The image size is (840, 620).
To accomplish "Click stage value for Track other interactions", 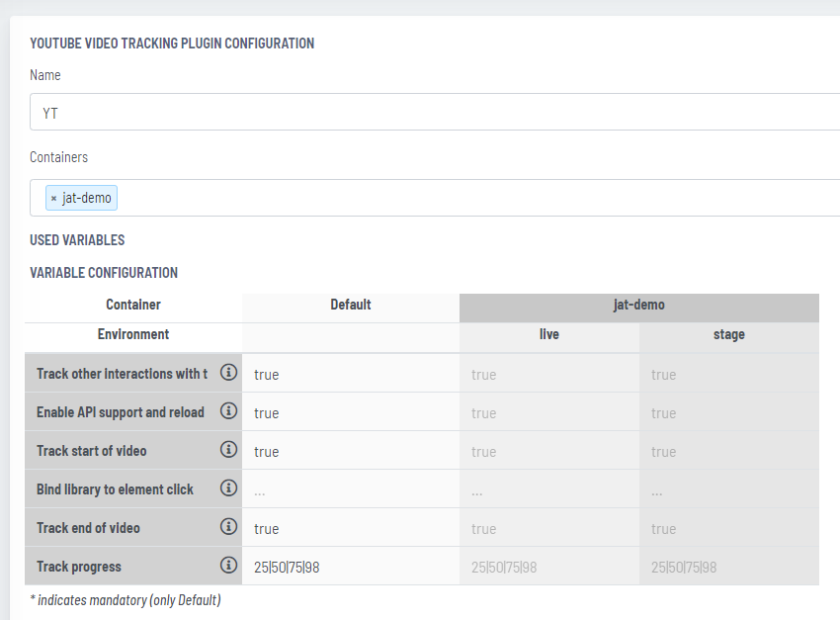I will point(729,374).
